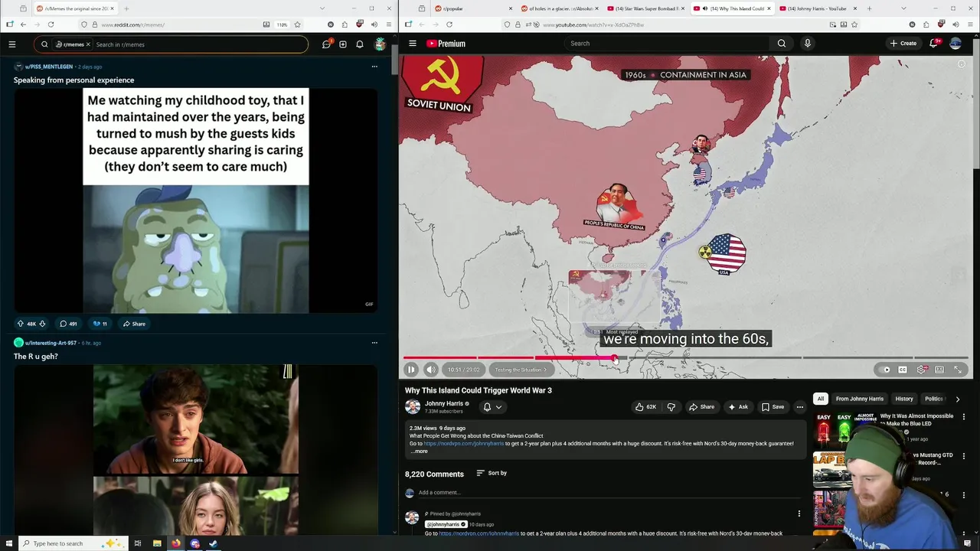Bookmark the YouTube page with star
The width and height of the screenshot is (980, 551).
point(855,24)
